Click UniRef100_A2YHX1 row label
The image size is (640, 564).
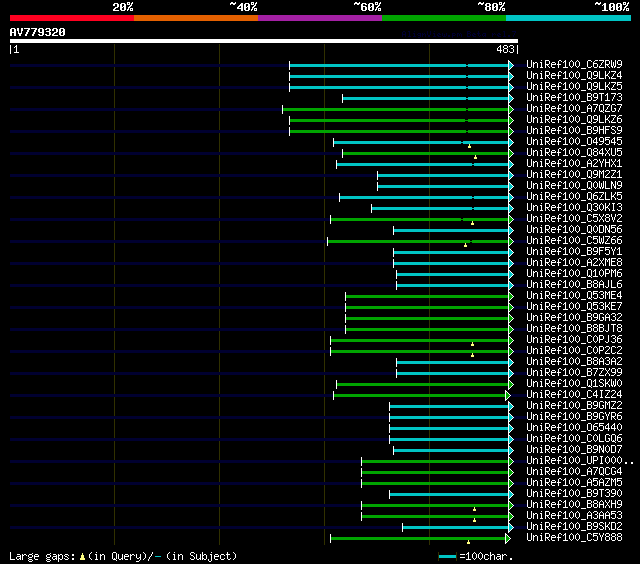574,164
